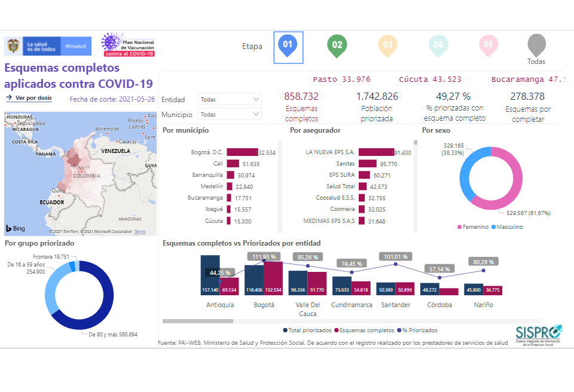Click the Esquemas completos legend marker
This screenshot has width=574, height=392.
[x=337, y=330]
